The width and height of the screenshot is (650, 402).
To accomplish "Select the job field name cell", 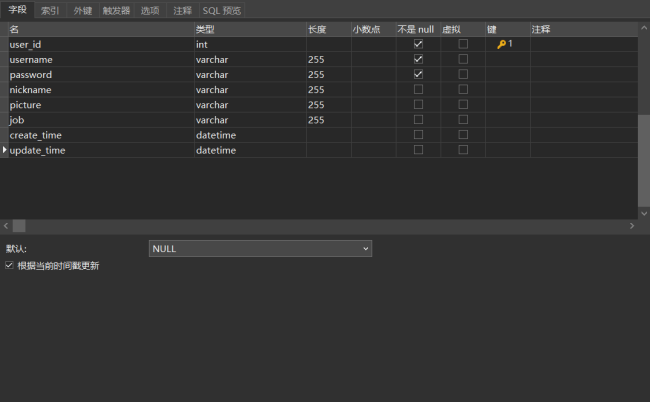I will tap(101, 120).
